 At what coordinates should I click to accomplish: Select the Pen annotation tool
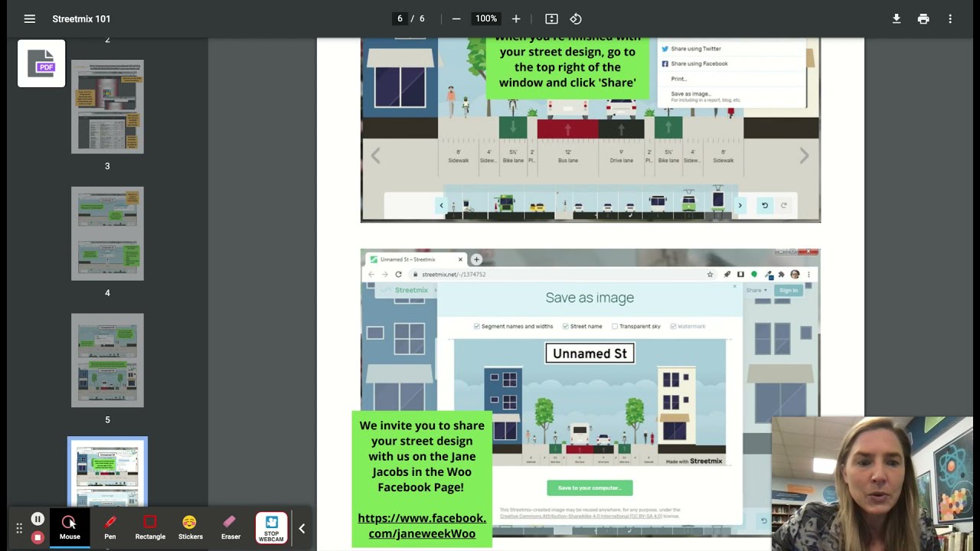pos(110,527)
